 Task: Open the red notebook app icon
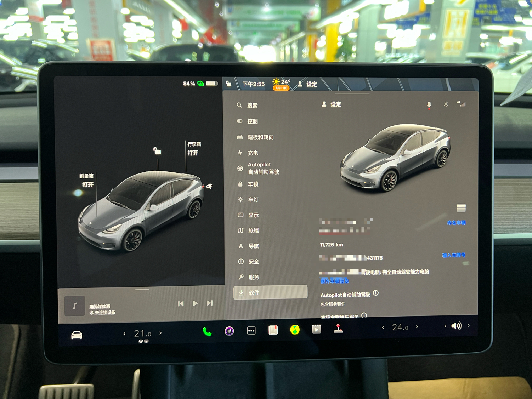pos(273,330)
